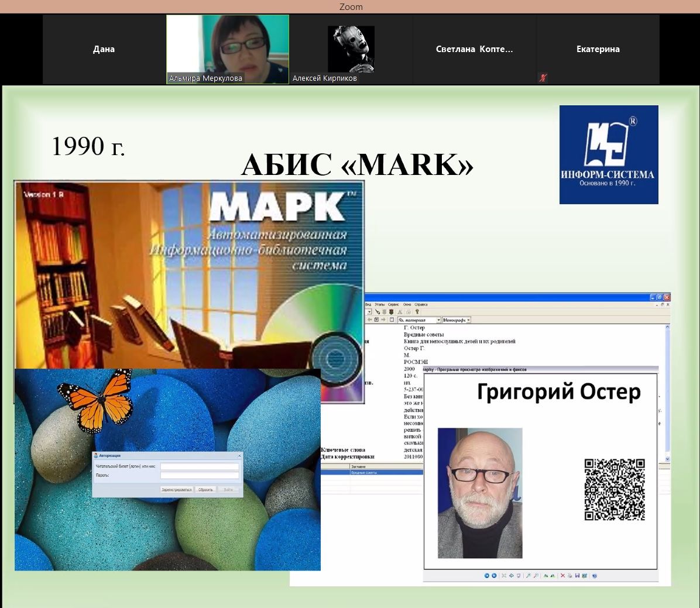
Task: Click first blue round button in viewer toolbar
Action: [486, 576]
